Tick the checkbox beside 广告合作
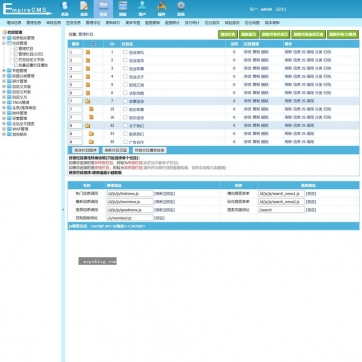 125,142
